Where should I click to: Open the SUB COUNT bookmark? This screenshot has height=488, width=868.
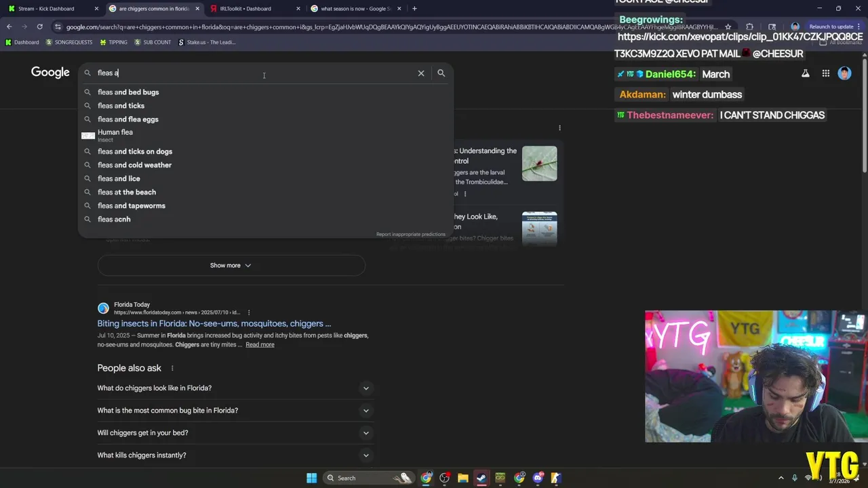pos(153,42)
